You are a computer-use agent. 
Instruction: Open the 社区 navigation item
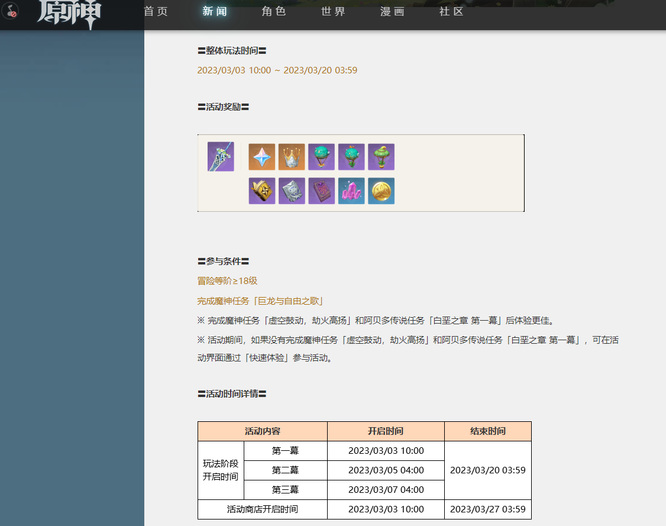coord(451,11)
